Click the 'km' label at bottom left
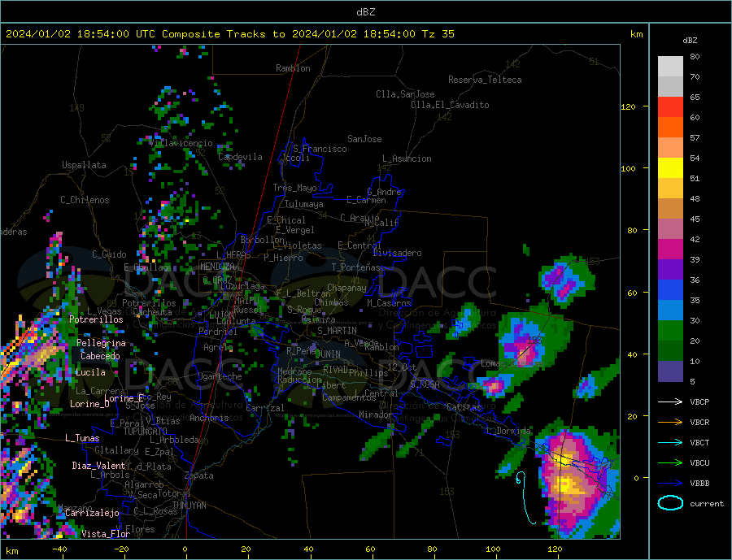The image size is (732, 560). 12,551
